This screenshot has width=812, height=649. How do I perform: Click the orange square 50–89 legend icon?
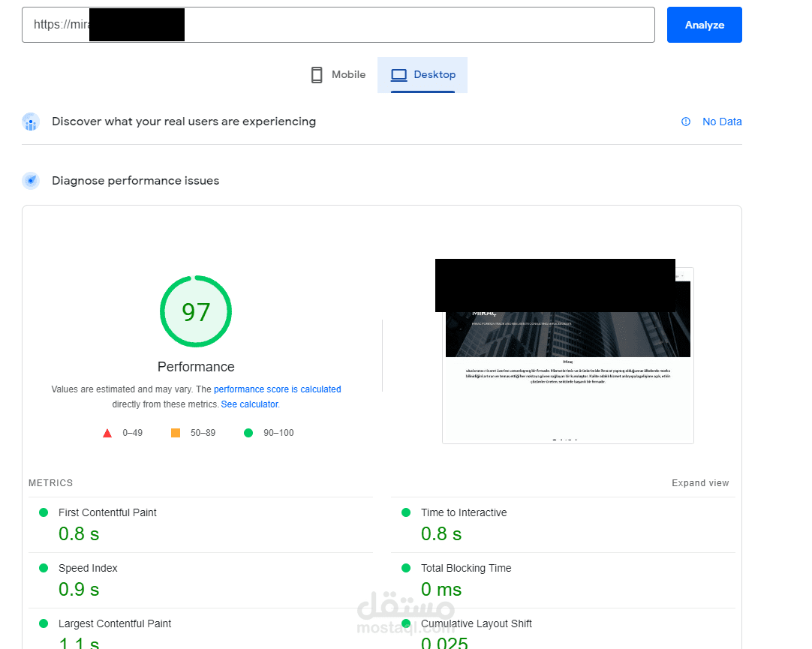click(x=176, y=433)
